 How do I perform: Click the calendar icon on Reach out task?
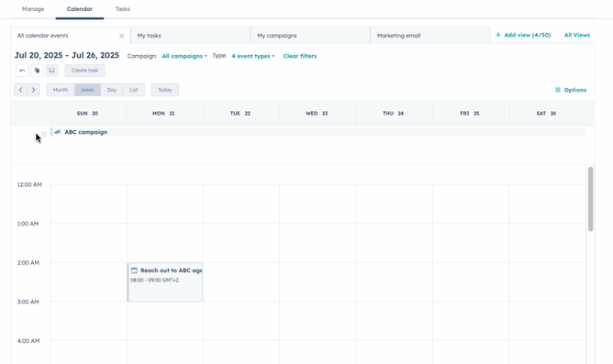(134, 270)
